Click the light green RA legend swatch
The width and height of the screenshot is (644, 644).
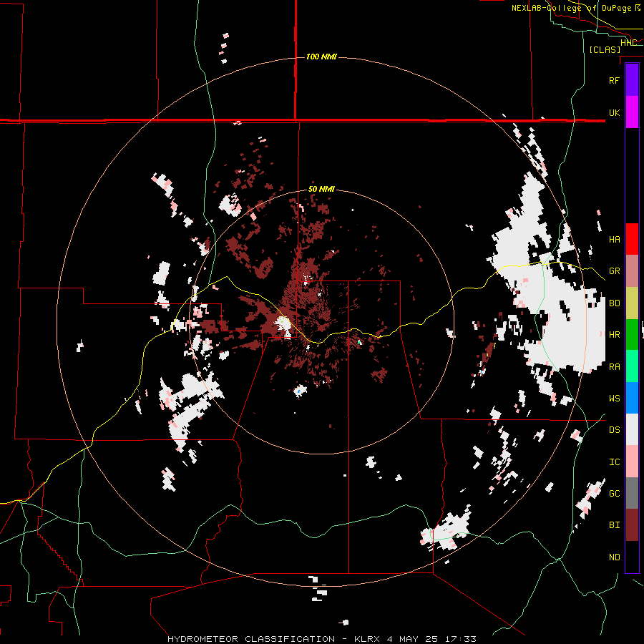click(x=632, y=366)
